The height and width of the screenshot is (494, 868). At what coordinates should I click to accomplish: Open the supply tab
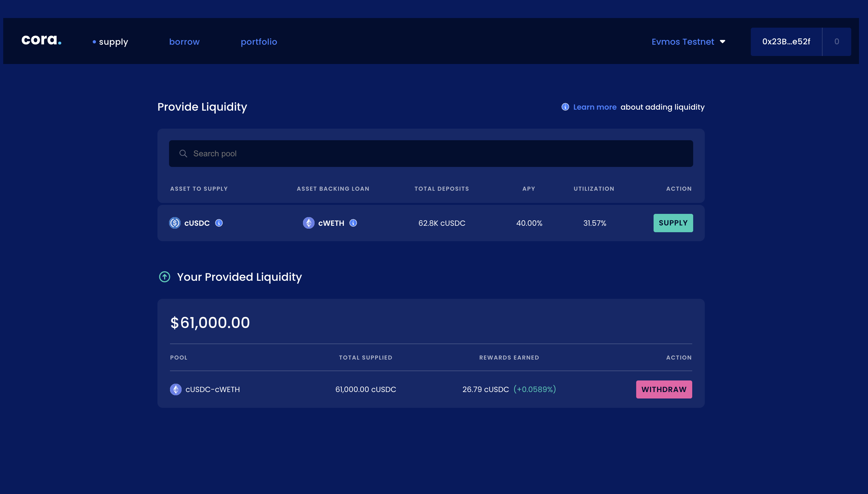[113, 42]
